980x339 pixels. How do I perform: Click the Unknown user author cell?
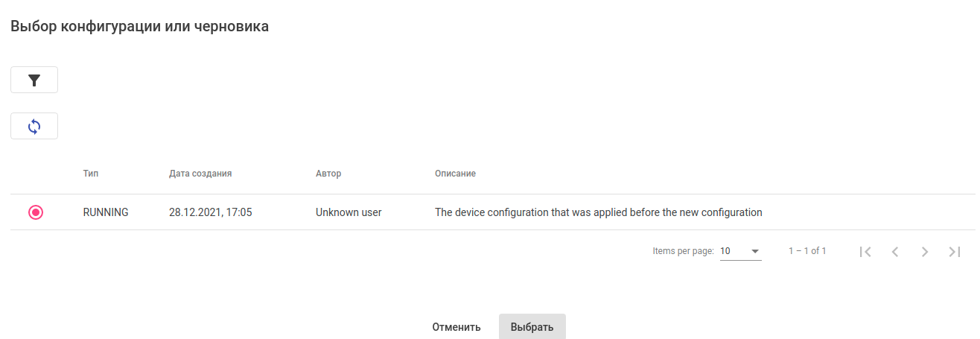pyautogui.click(x=349, y=212)
